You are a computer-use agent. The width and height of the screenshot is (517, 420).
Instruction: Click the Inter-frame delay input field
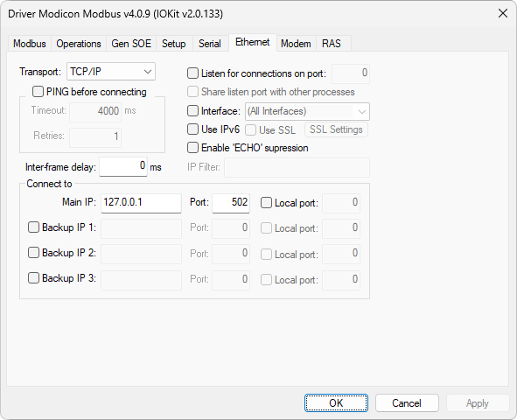coord(123,167)
